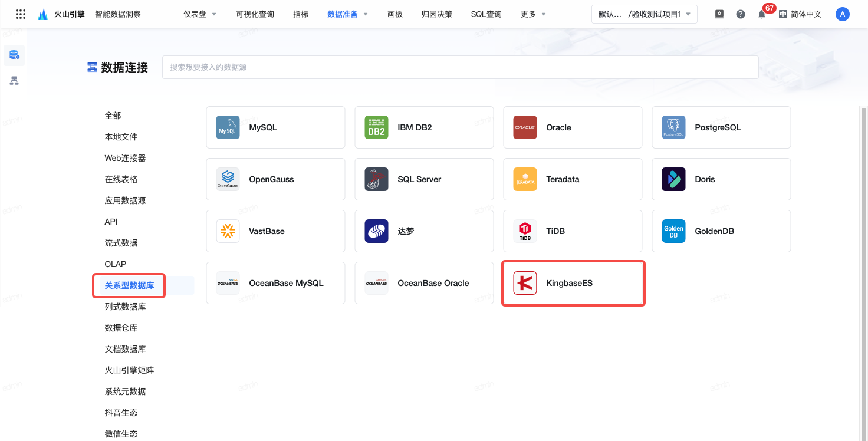
Task: Click the IBM DB2 icon
Action: point(377,127)
